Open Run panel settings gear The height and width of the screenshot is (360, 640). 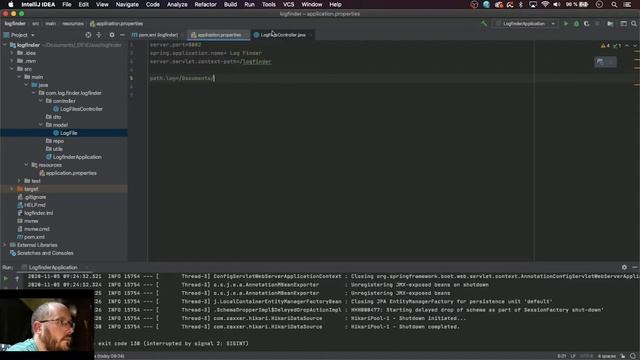coord(624,267)
